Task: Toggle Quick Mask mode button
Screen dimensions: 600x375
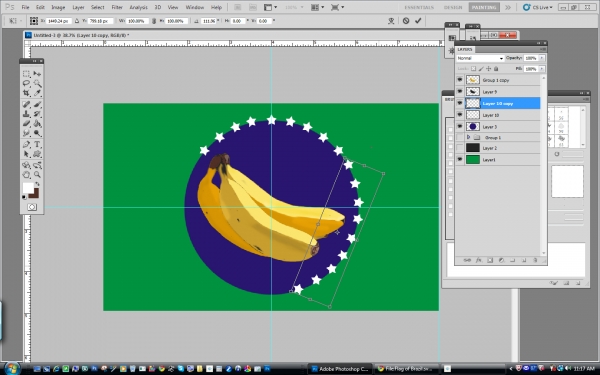Action: click(32, 207)
